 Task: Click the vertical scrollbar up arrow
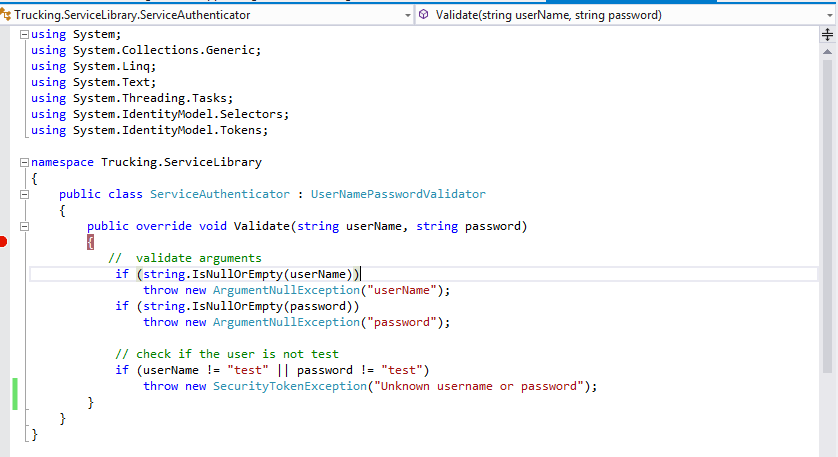tap(827, 52)
